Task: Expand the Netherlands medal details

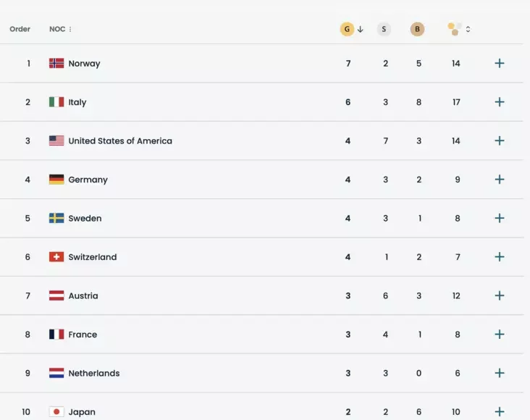Action: (x=499, y=373)
